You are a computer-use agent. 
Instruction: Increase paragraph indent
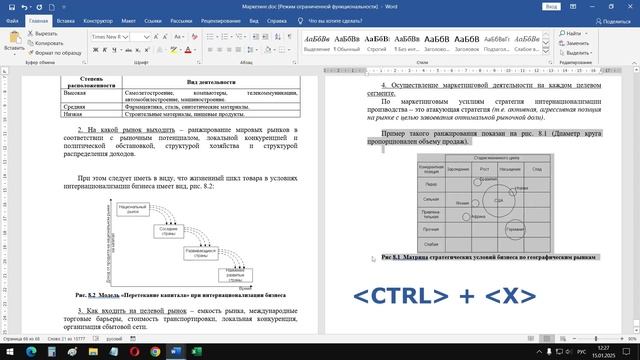coord(265,37)
